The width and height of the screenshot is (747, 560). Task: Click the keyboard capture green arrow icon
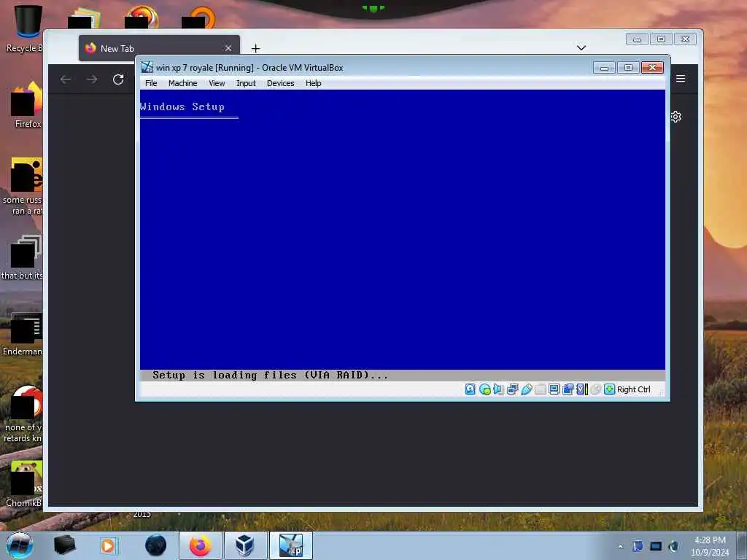pyautogui.click(x=609, y=389)
